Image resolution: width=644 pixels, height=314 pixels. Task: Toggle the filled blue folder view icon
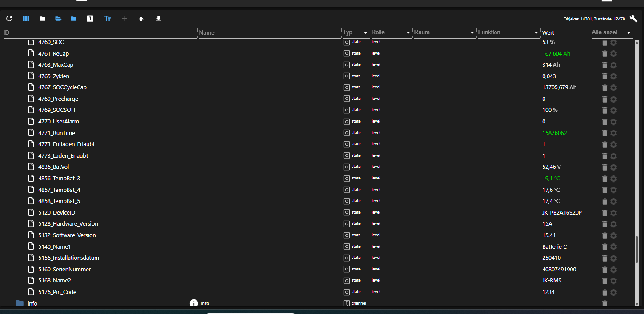pyautogui.click(x=74, y=19)
